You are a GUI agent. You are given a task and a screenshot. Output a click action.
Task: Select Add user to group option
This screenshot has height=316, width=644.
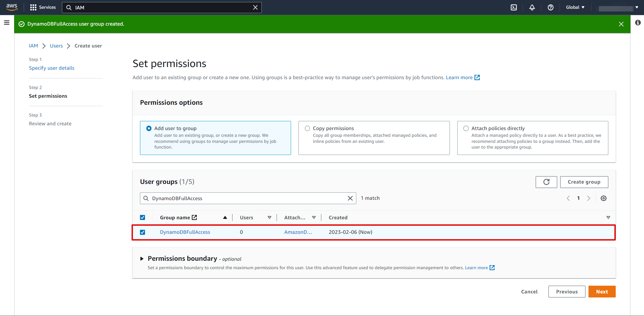coord(149,128)
